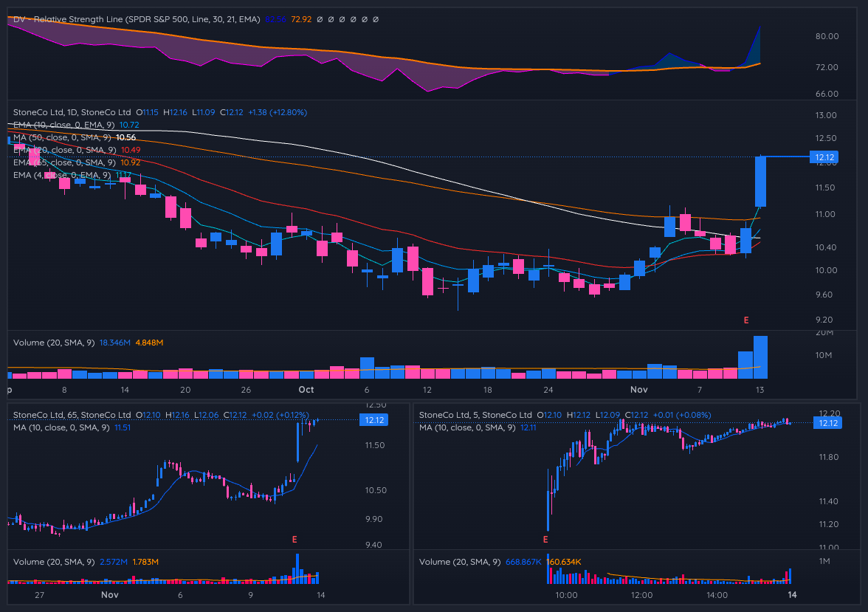
Task: Click the earnings E marker on 65-minute chart
Action: 294,540
